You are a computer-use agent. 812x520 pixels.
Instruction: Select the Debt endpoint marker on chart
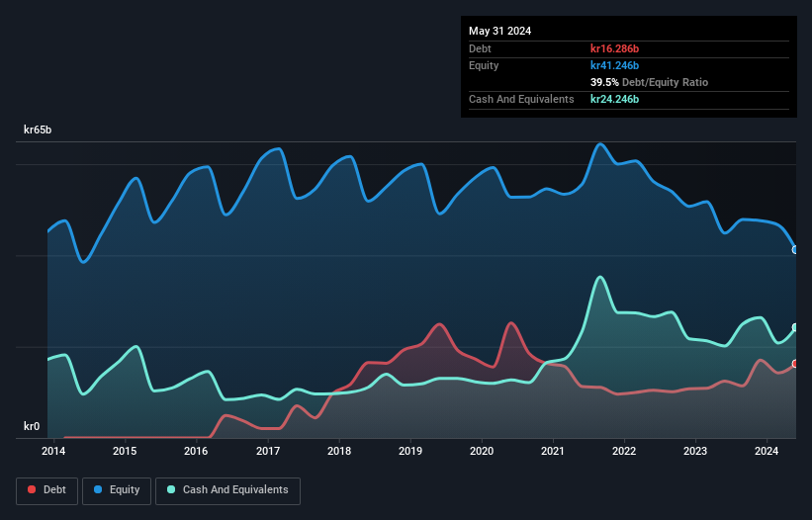click(x=795, y=364)
